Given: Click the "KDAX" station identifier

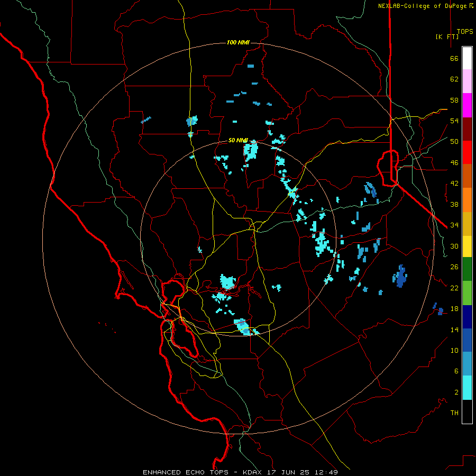Looking at the screenshot, I should click(253, 472).
